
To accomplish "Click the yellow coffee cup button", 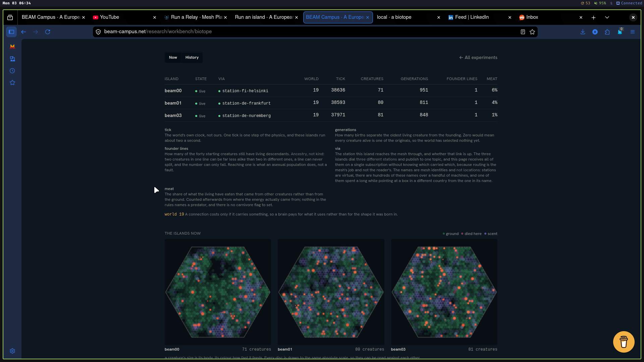I will (624, 342).
